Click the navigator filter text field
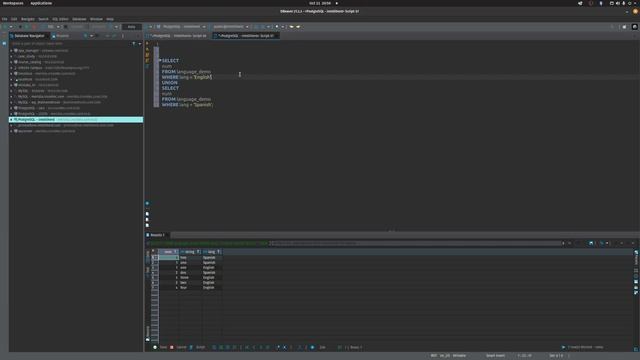 [69, 43]
